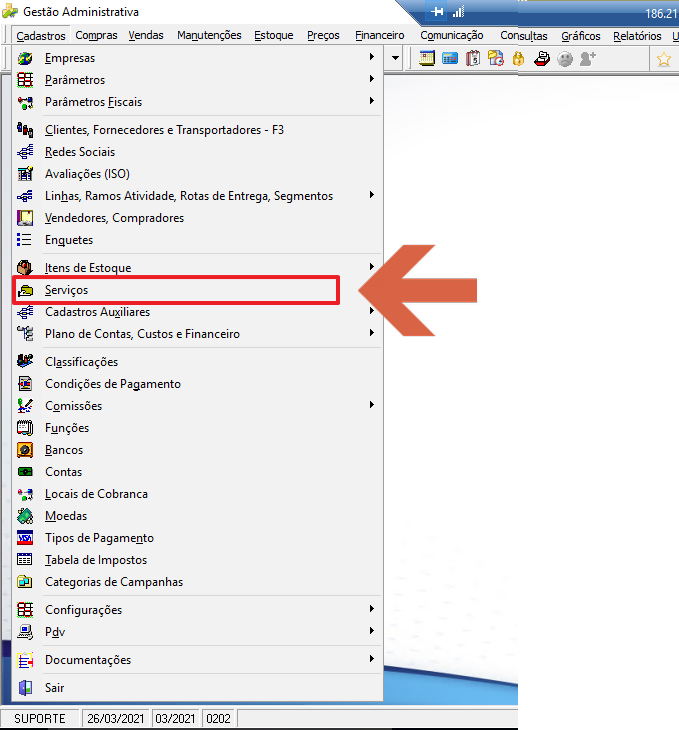The width and height of the screenshot is (679, 730).
Task: Click the Serviços folder icon
Action: tap(25, 290)
